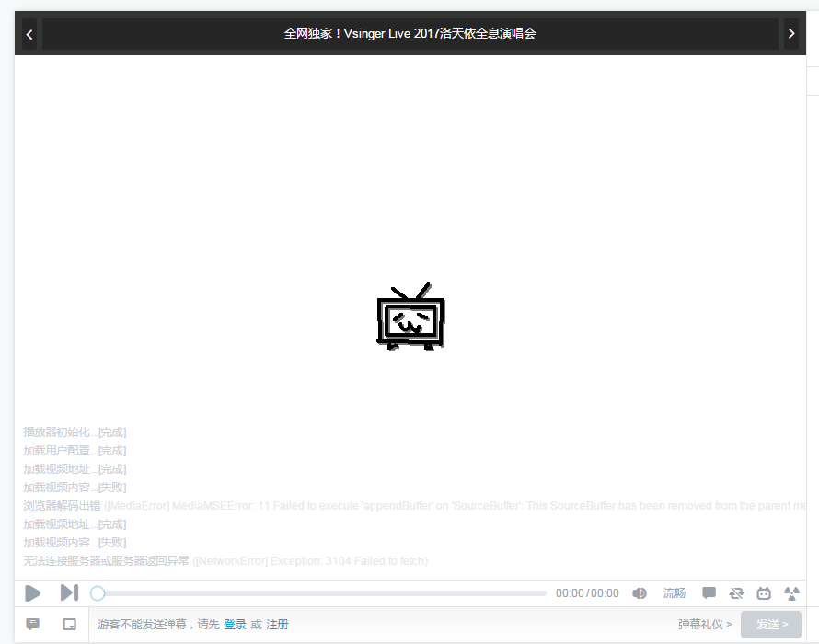Viewport: 819px width, 644px height.
Task: Click the Bilibili TV mascot in player
Action: coord(410,317)
